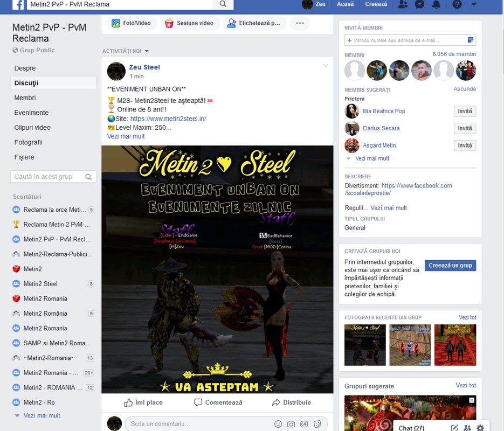Viewport: 504px width, 431px height.
Task: Click the 'Caută în acest grup' search field
Action: (48, 177)
